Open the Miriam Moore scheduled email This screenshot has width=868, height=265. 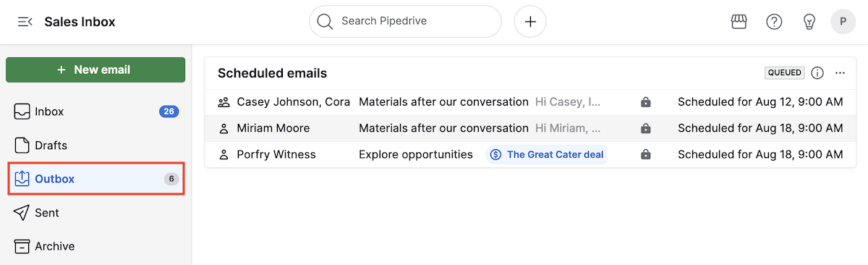click(x=530, y=129)
